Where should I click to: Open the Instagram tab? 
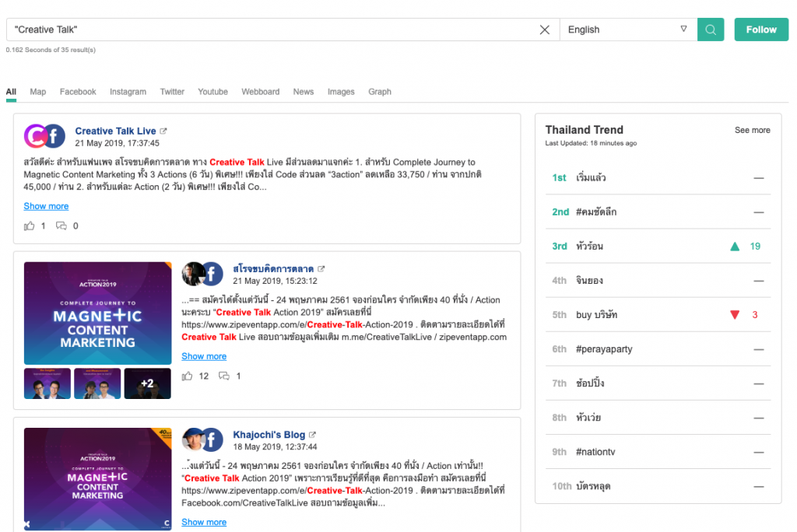tap(128, 92)
